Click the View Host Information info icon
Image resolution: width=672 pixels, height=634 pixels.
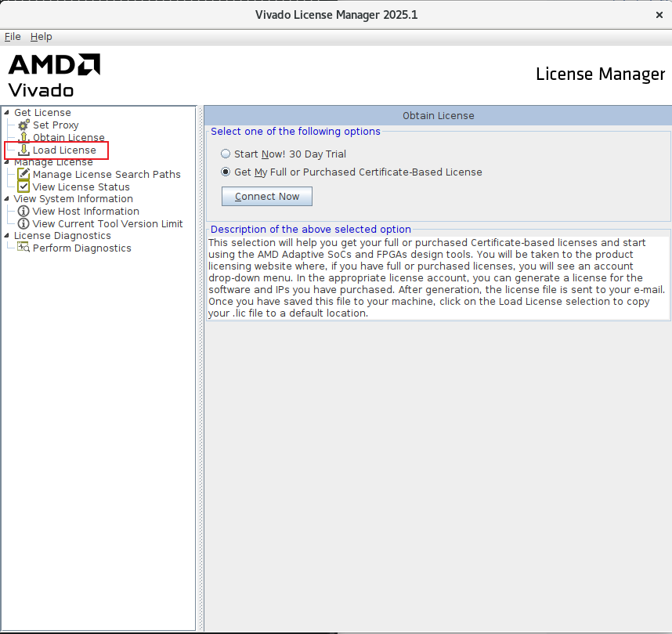(x=23, y=212)
